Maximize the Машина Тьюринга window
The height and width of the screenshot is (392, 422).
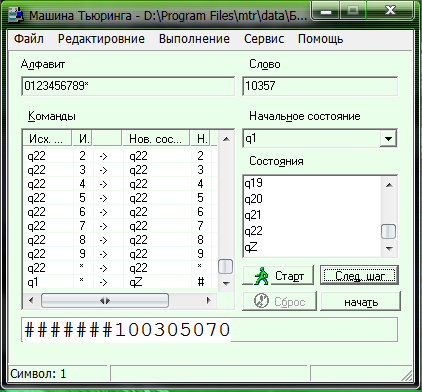coord(352,11)
